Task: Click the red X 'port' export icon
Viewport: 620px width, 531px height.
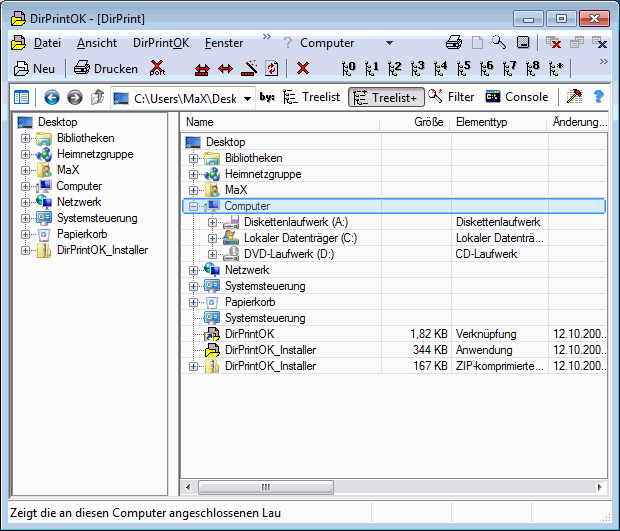Action: coord(157,68)
